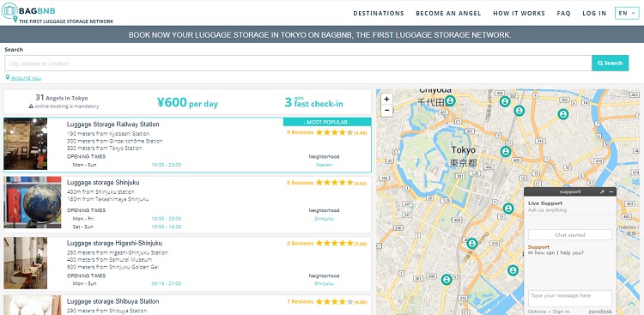Open the Higashi-Shinjuku listing photo
This screenshot has height=315, width=644.
[x=26, y=263]
